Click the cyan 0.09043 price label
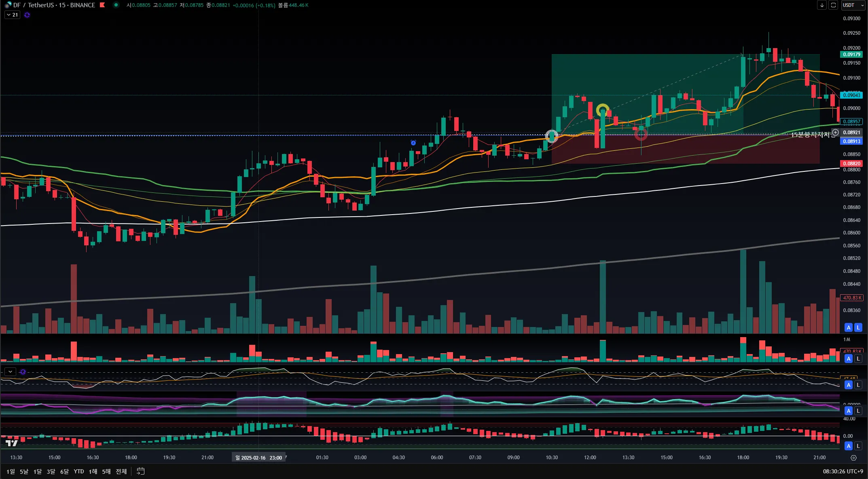 tap(851, 95)
